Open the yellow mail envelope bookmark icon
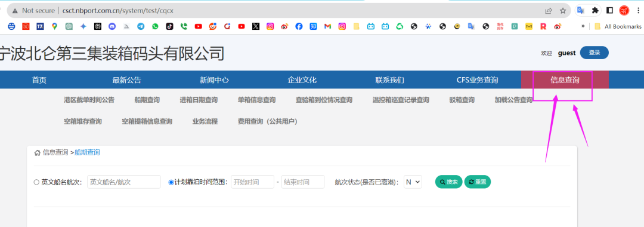 (529, 26)
